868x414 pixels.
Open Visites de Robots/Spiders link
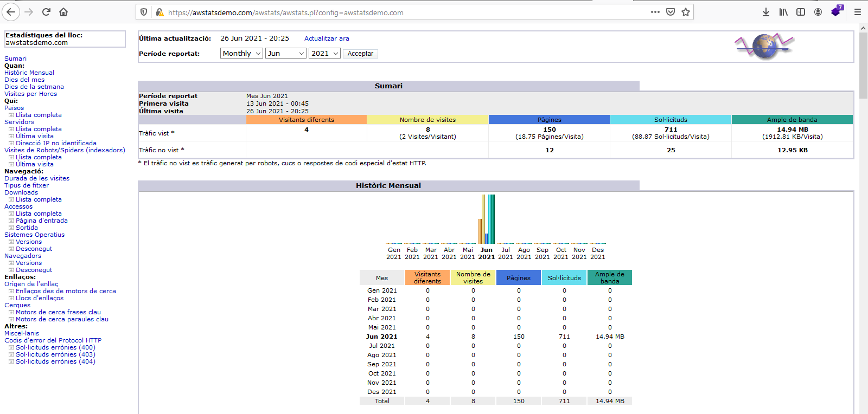pos(65,150)
